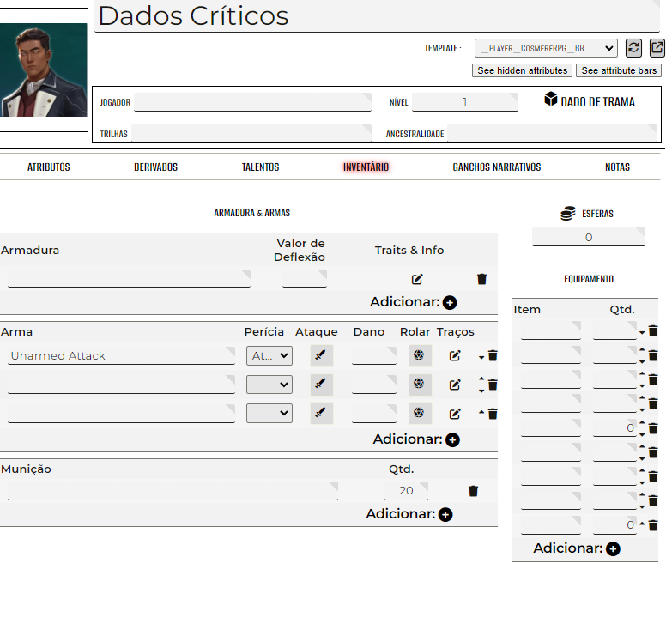Viewport: 672px width, 636px height.
Task: Click the Esferas value field
Action: 589,237
